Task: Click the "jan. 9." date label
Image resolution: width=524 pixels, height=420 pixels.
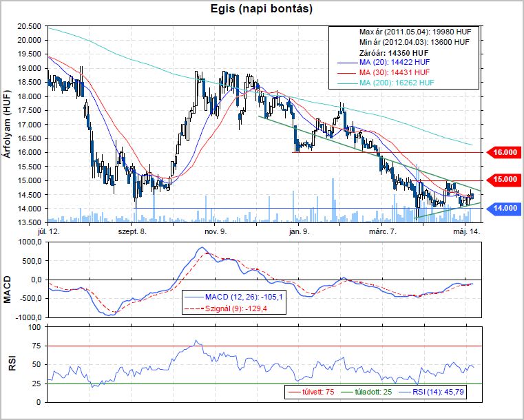Action: click(299, 231)
